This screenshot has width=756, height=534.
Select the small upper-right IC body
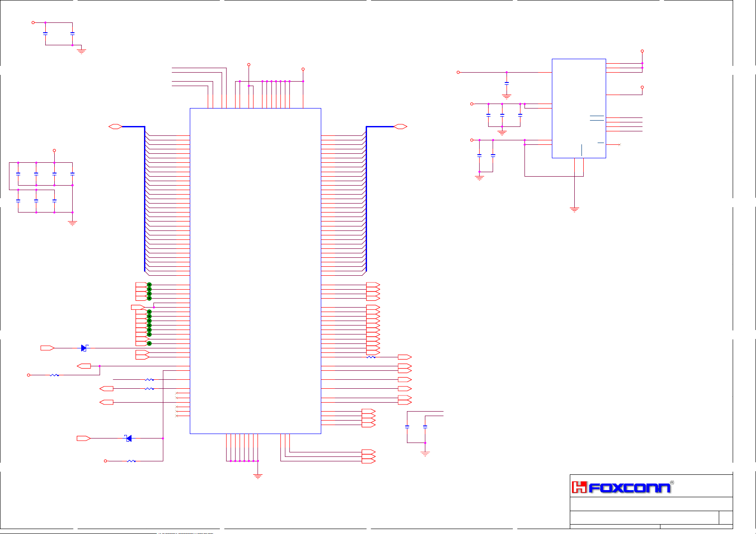(x=579, y=108)
